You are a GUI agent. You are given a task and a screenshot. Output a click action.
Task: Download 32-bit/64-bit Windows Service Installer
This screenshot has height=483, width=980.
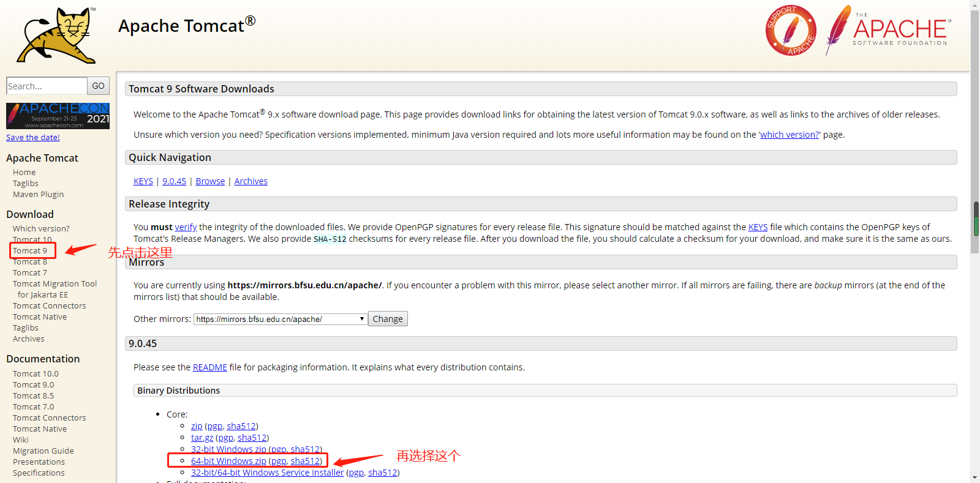click(x=268, y=473)
